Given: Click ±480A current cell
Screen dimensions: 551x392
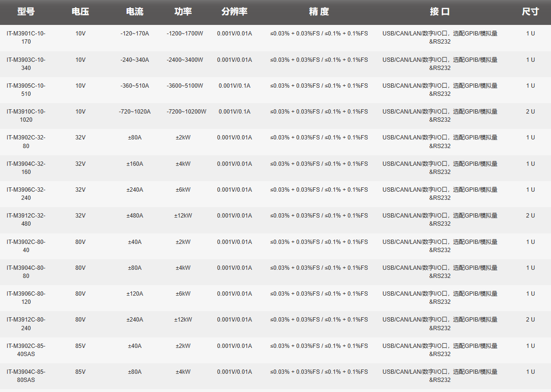Looking at the screenshot, I should (x=135, y=216).
